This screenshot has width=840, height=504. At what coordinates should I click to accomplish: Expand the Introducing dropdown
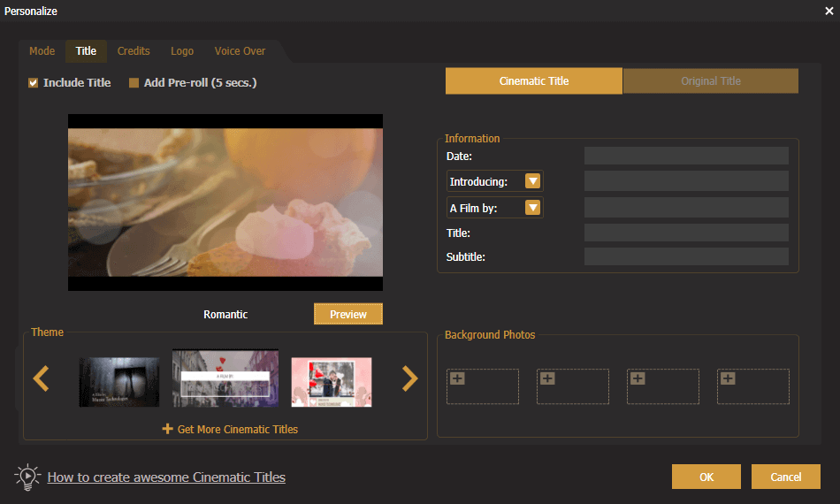tap(532, 181)
